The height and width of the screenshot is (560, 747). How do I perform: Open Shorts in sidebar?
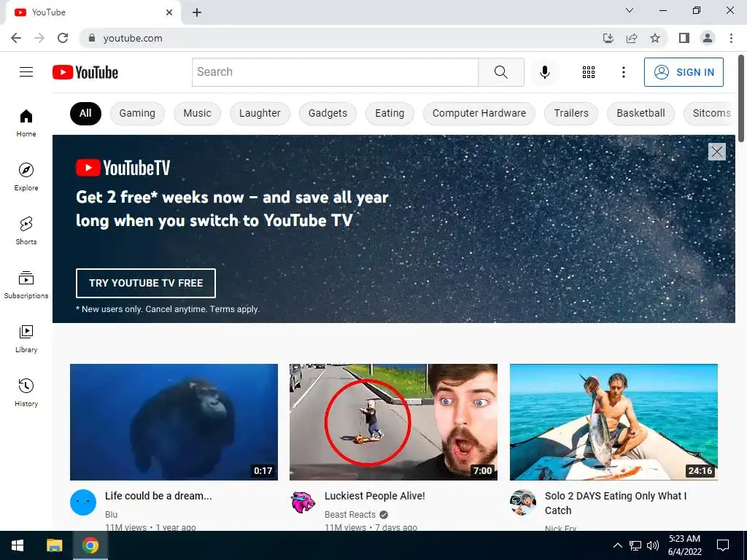[x=26, y=230]
